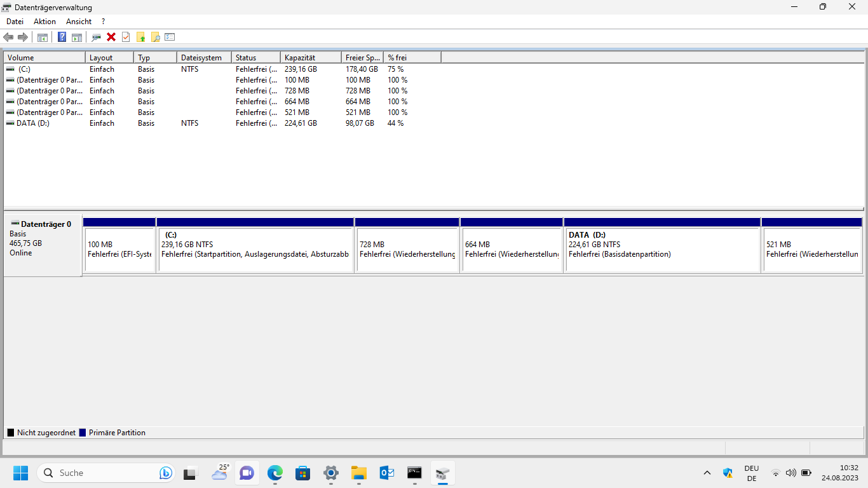Select the 100 MB Datenträger 0 partition row
Screen dimensions: 868x488
222,80
